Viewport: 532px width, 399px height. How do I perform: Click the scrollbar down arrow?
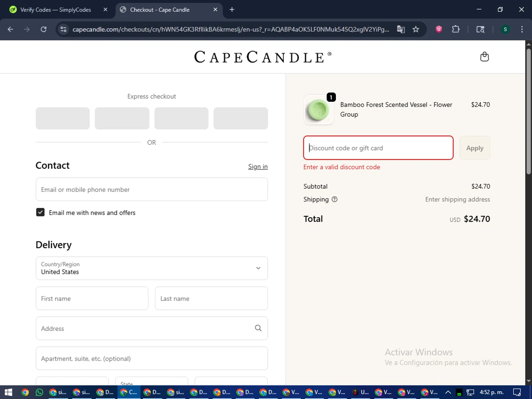pyautogui.click(x=528, y=381)
